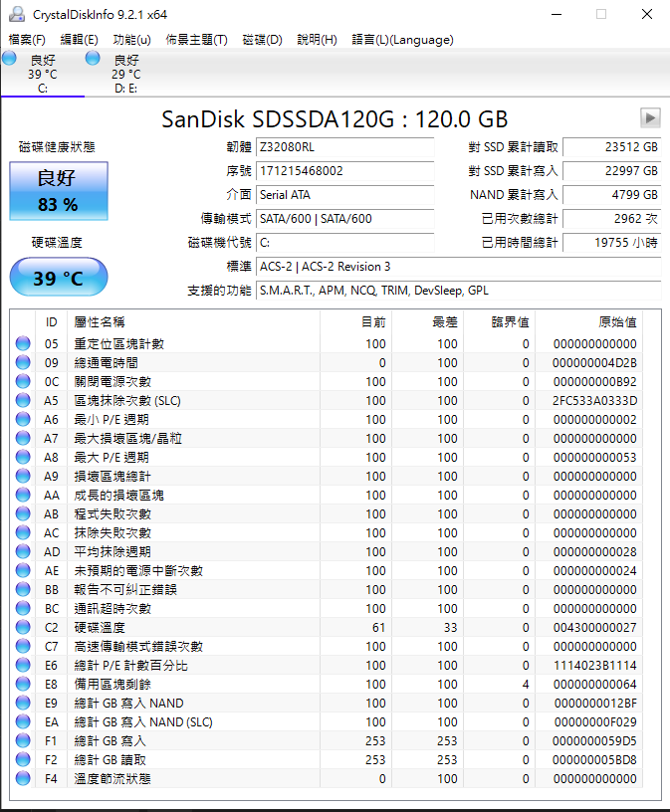Open the 說明(H) menu

pos(317,40)
